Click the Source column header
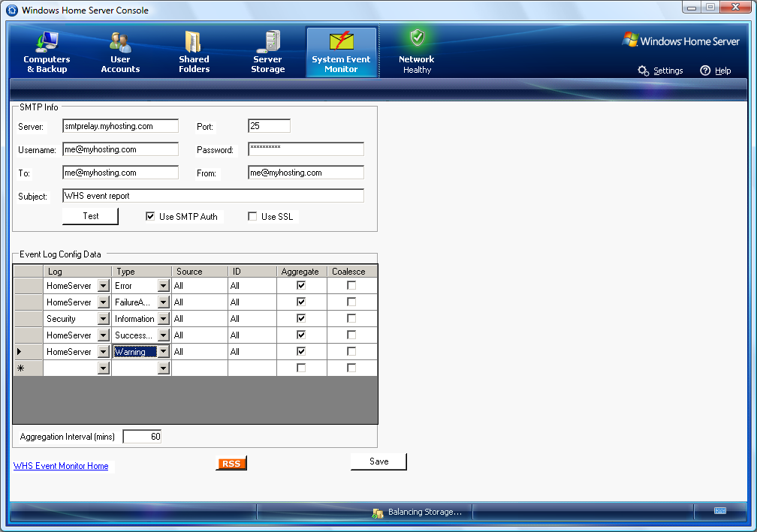757x532 pixels. tap(200, 271)
